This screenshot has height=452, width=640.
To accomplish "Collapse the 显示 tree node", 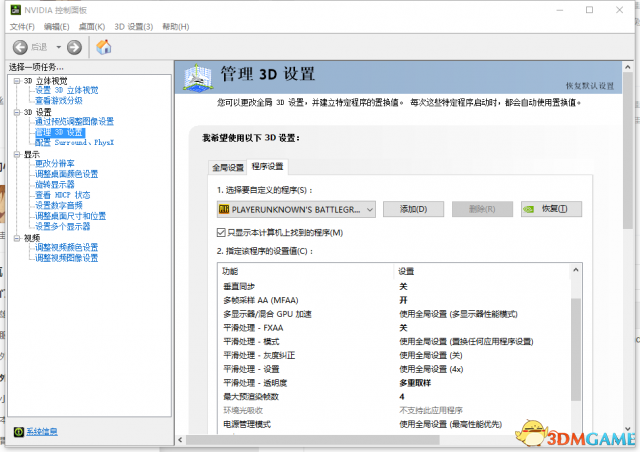I will pyautogui.click(x=17, y=154).
